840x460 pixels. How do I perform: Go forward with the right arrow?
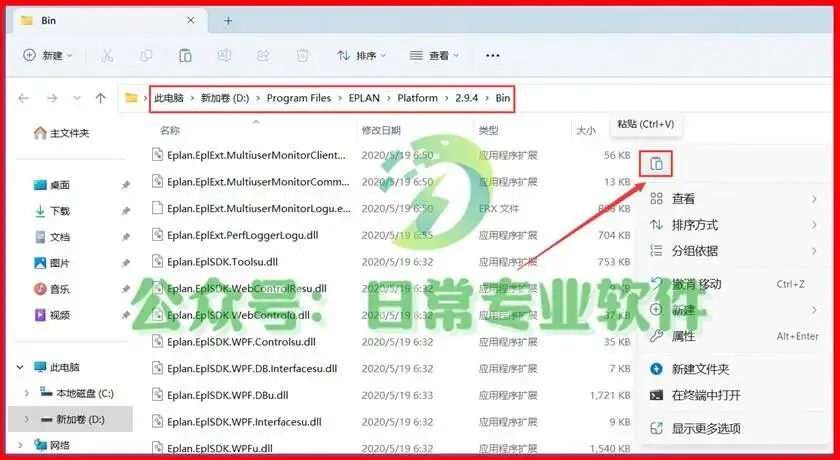52,98
